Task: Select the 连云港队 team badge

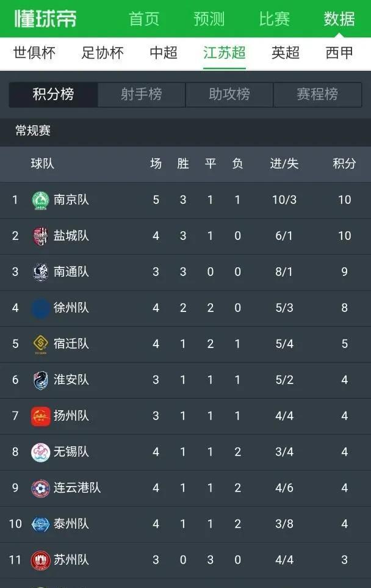Action: click(41, 488)
